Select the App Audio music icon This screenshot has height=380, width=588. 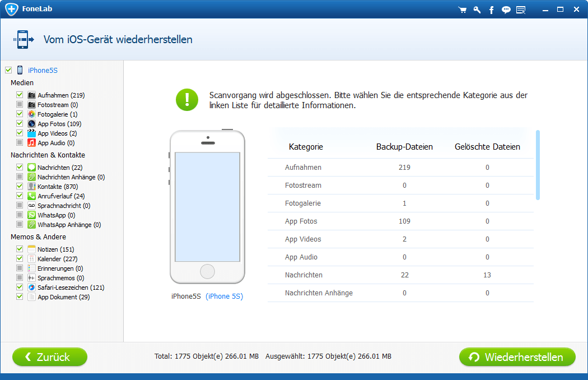coord(32,143)
